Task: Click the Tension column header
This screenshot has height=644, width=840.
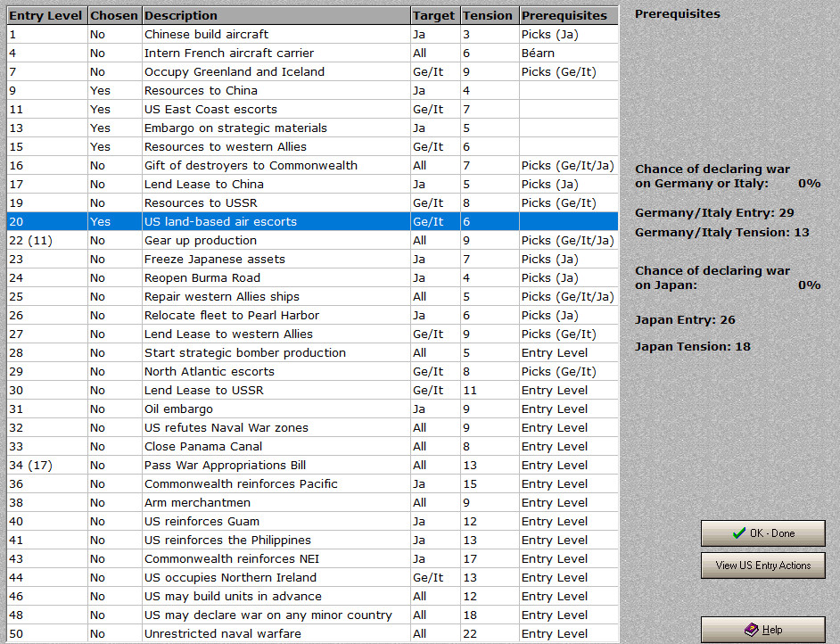Action: pos(490,15)
